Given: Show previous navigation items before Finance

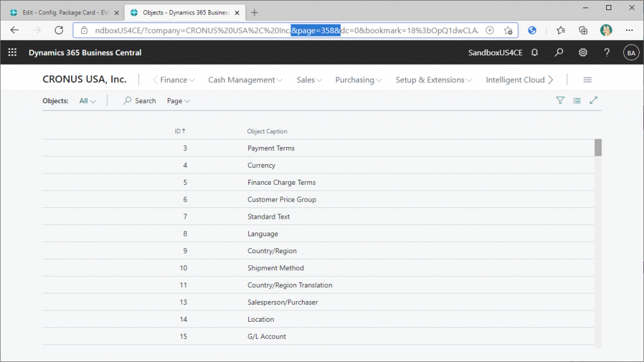Looking at the screenshot, I should click(155, 80).
